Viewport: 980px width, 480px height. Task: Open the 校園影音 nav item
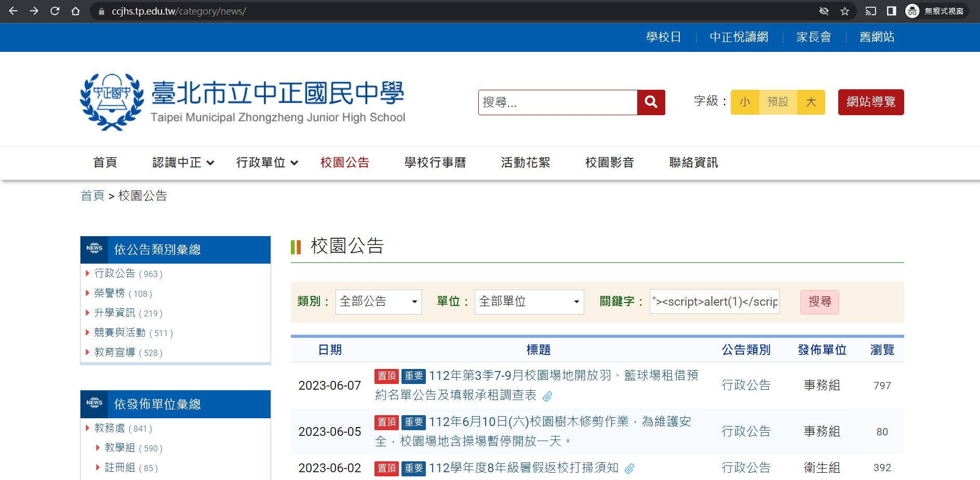(610, 162)
